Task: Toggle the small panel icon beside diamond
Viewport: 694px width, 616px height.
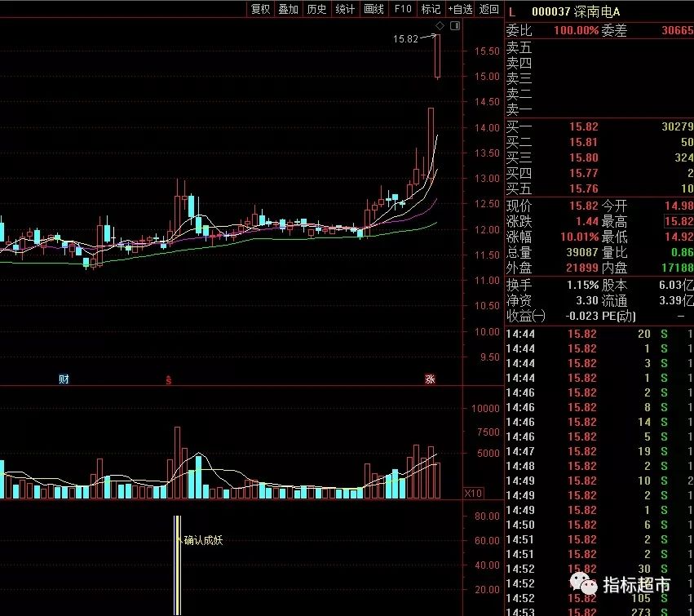Action: pyautogui.click(x=454, y=26)
